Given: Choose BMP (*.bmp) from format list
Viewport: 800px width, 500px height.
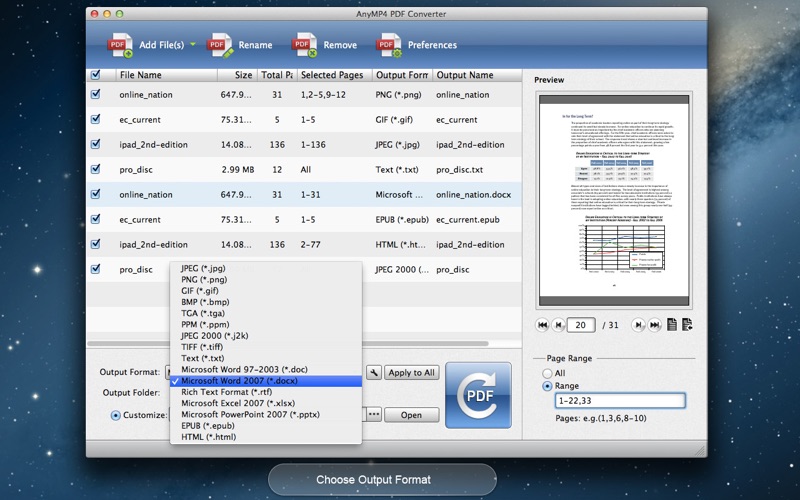Looking at the screenshot, I should [266, 302].
